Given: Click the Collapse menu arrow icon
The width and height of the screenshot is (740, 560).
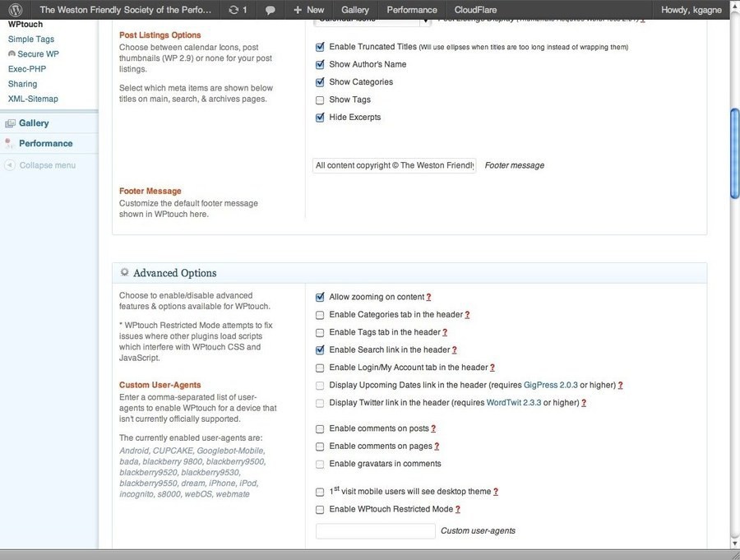Looking at the screenshot, I should pos(10,165).
